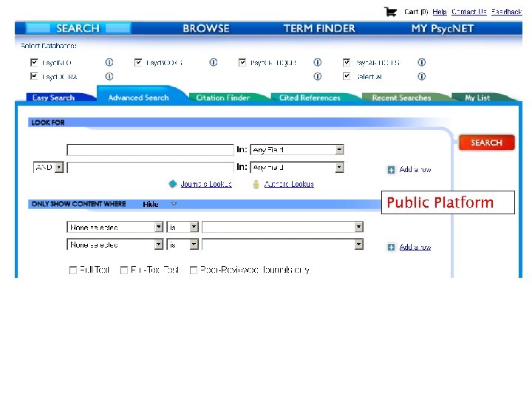Uncheck the PsycBOOKS database checkbox
Screen dimensions: 532x399
click(x=138, y=62)
